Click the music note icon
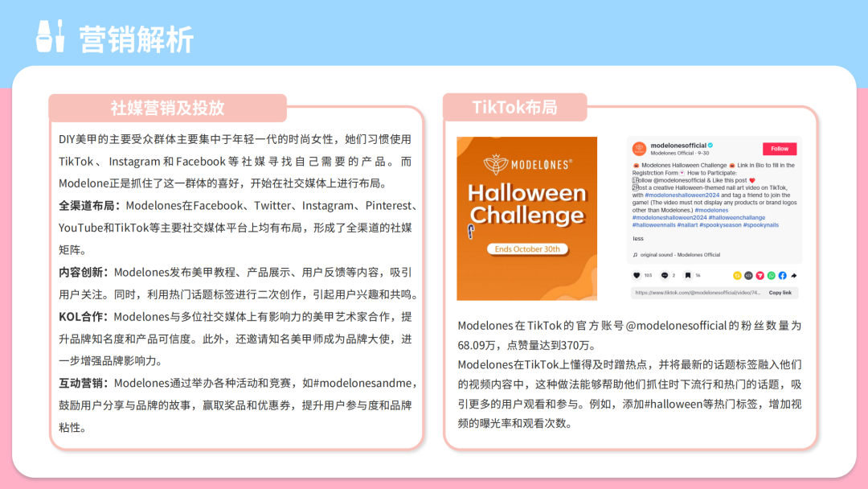The height and width of the screenshot is (489, 868). (x=635, y=255)
